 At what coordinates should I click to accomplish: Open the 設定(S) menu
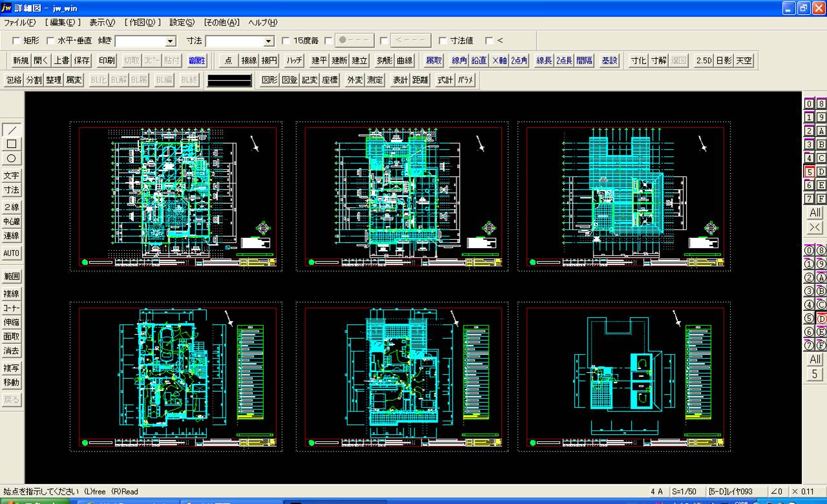pyautogui.click(x=182, y=23)
